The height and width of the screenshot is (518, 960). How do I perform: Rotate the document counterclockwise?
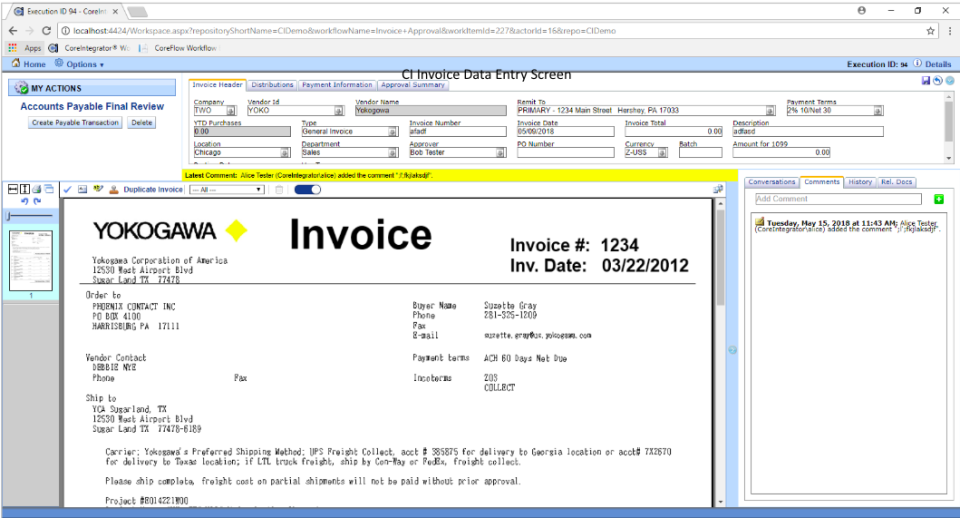24,201
